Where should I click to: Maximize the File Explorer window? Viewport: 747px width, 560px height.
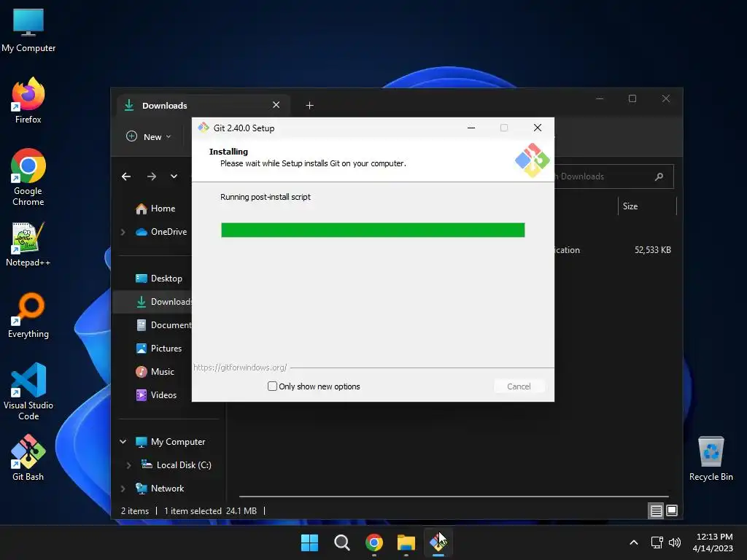click(632, 98)
